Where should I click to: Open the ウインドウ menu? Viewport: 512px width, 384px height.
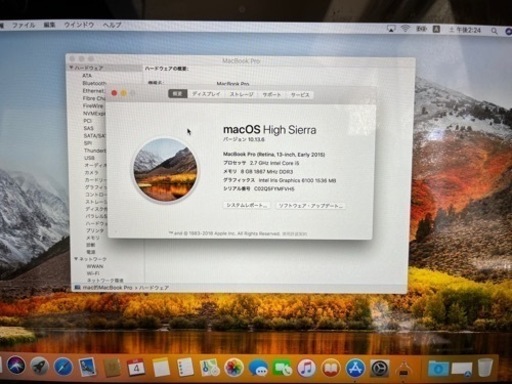coord(79,25)
